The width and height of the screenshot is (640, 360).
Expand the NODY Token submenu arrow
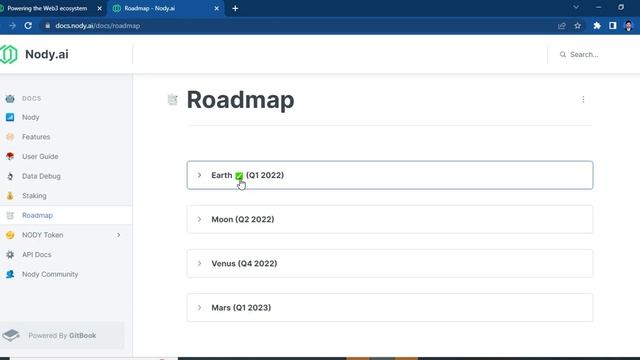pos(118,235)
